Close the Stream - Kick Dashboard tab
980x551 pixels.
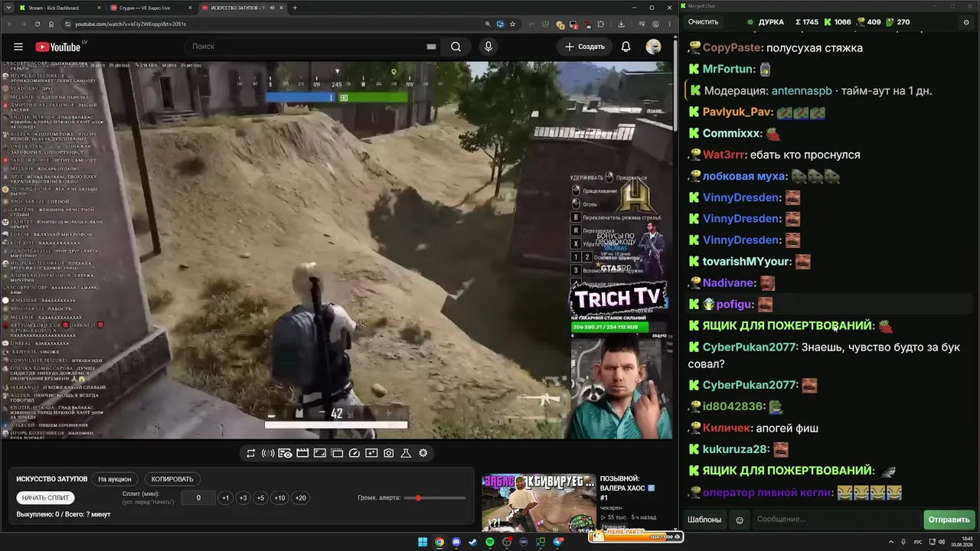pos(98,8)
